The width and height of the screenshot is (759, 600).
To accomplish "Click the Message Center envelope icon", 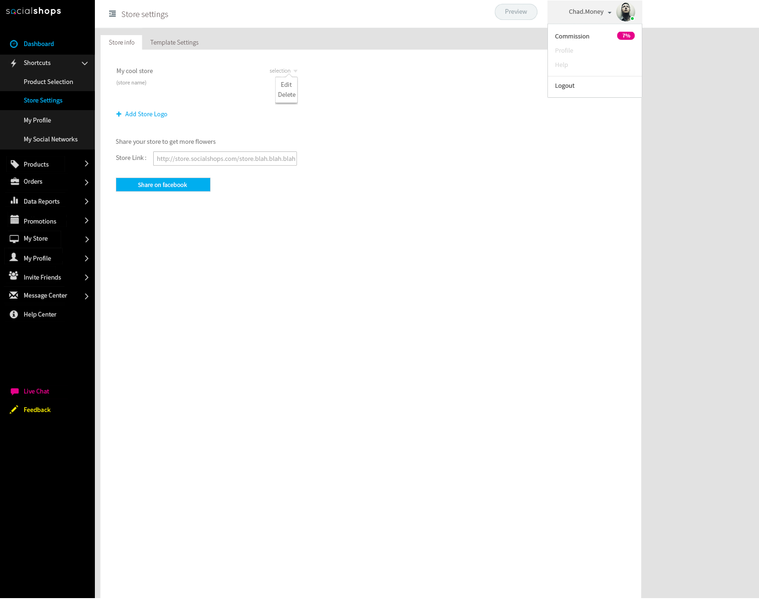I will coord(14,295).
